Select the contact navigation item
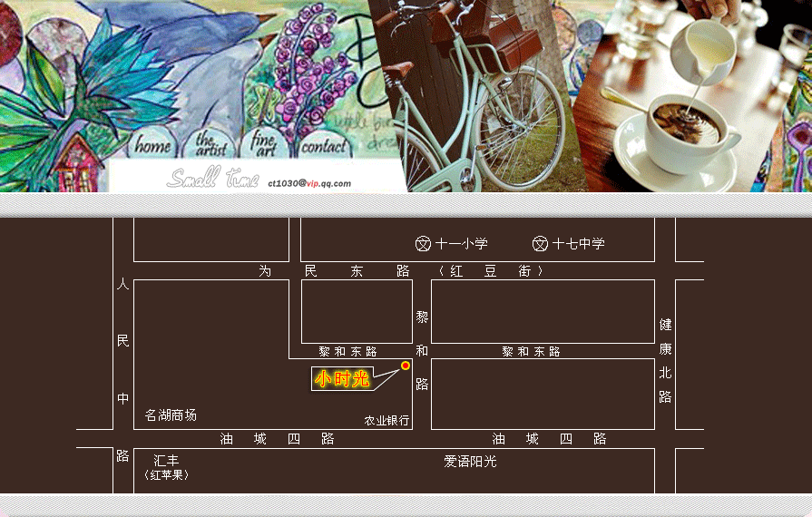The width and height of the screenshot is (812, 517). tap(323, 146)
